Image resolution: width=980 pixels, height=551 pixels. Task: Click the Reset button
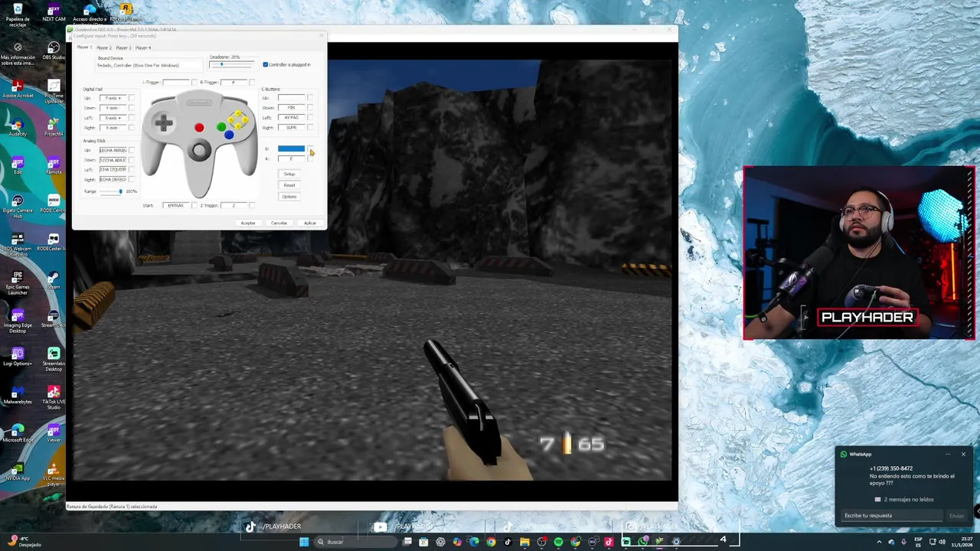pos(289,185)
